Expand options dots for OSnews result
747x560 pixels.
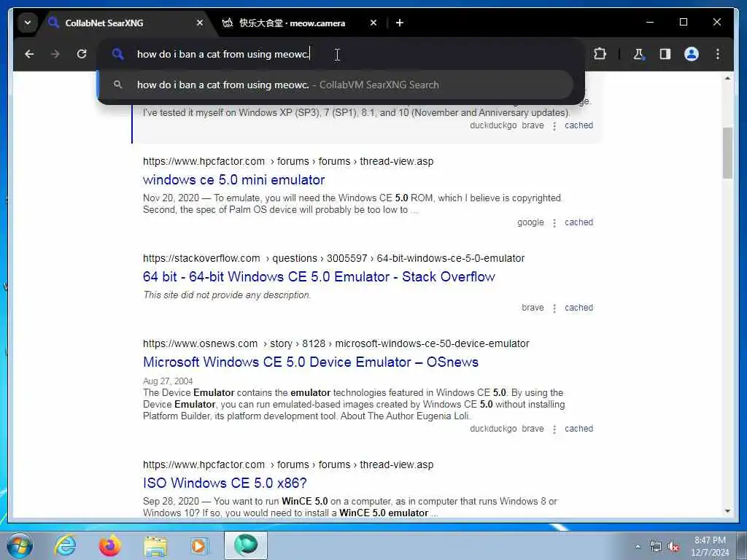(554, 429)
